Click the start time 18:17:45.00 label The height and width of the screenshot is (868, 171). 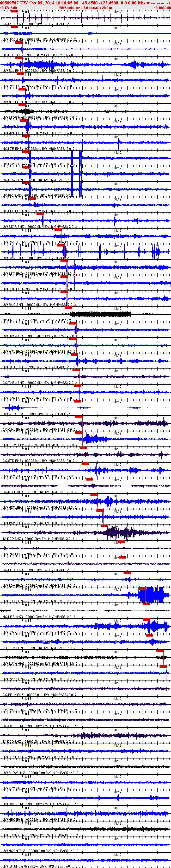click(x=8, y=8)
